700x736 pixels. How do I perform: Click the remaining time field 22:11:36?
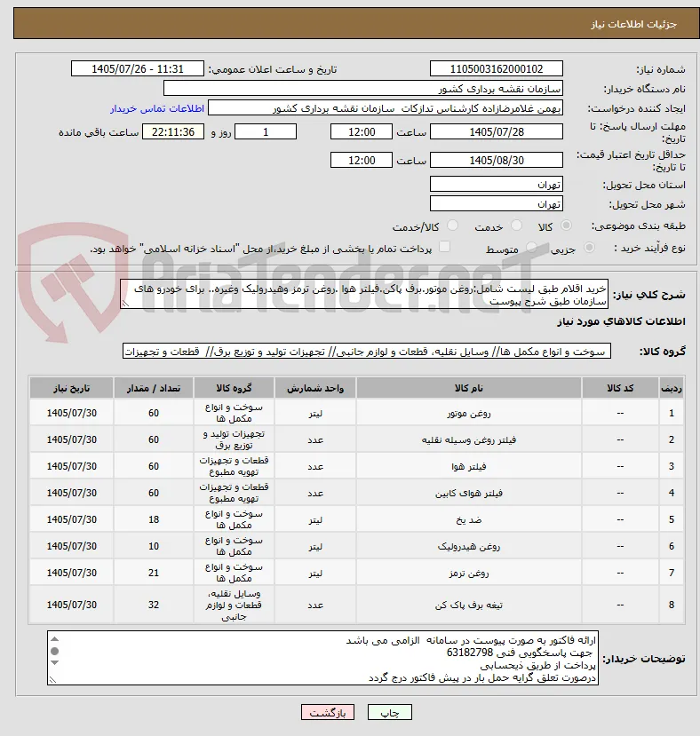click(x=173, y=132)
